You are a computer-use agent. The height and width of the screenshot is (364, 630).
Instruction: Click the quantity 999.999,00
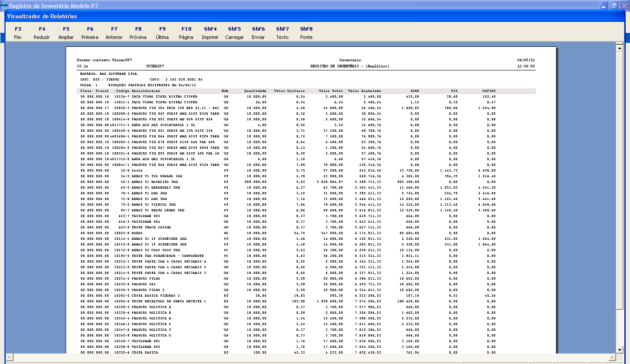(255, 182)
